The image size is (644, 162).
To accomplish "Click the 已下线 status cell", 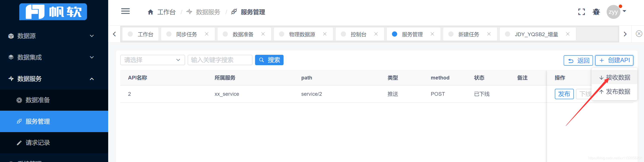I will coord(482,94).
